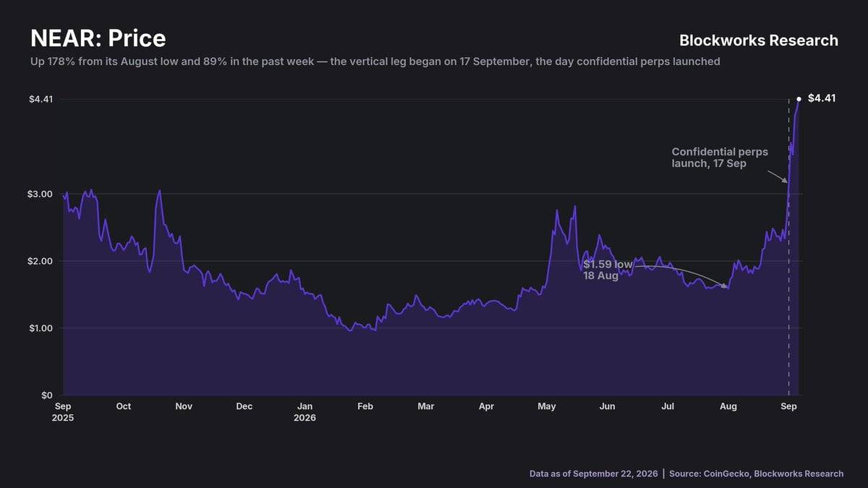The width and height of the screenshot is (868, 488).
Task: Click the Confidential perps launch annotation
Action: point(720,158)
